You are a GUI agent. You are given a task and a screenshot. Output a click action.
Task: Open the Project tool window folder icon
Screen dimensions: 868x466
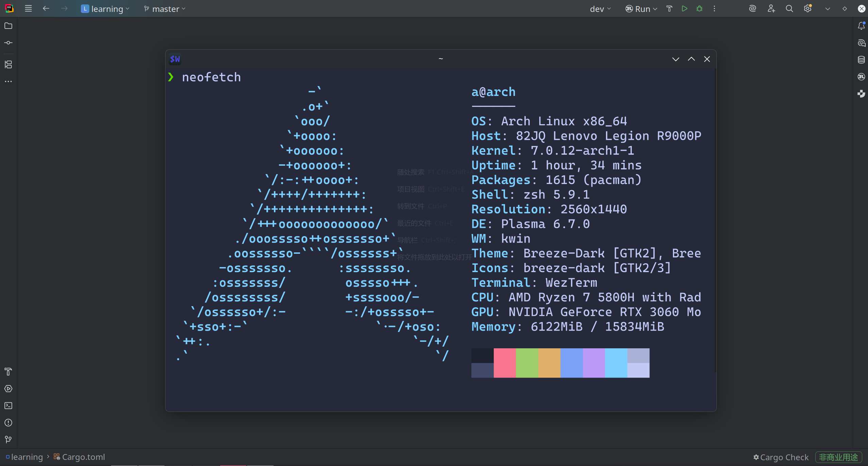point(8,26)
